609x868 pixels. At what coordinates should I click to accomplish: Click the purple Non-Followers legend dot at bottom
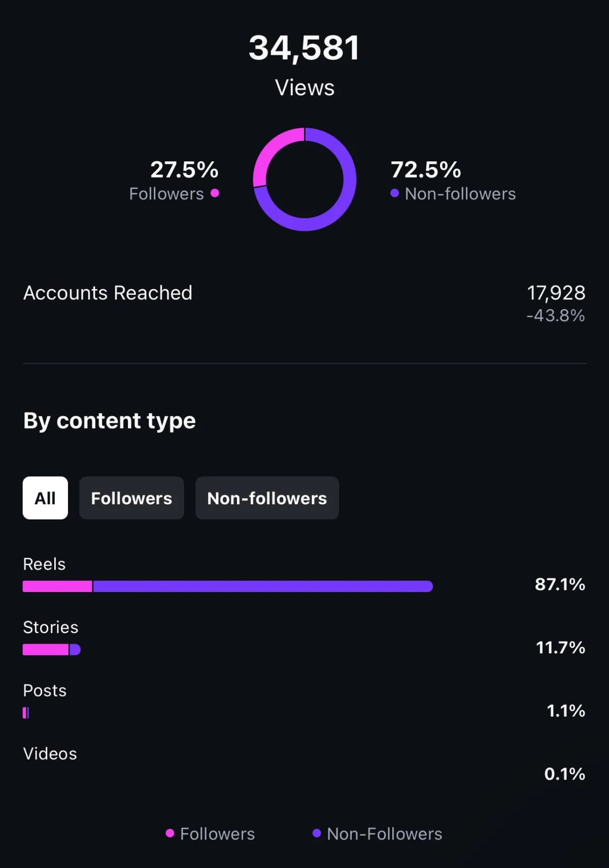click(x=317, y=833)
